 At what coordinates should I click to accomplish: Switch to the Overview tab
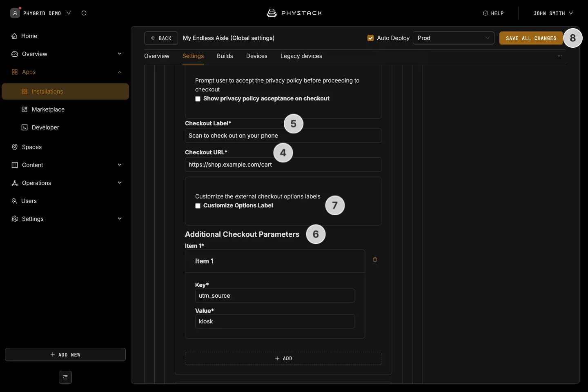pyautogui.click(x=157, y=56)
